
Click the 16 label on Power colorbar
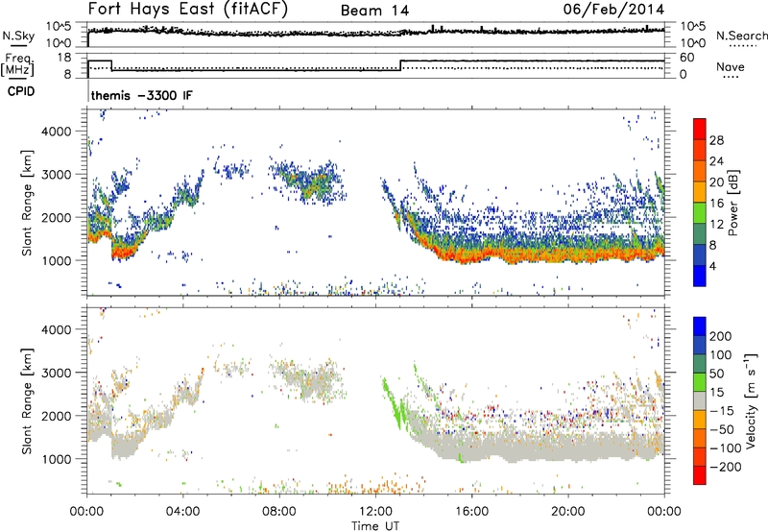716,204
